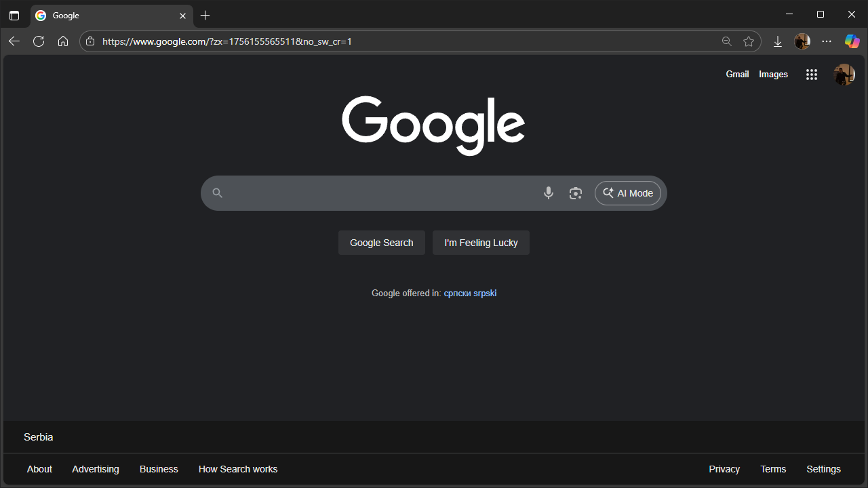This screenshot has width=868, height=488.
Task: Start search by voice microphone
Action: pos(549,193)
